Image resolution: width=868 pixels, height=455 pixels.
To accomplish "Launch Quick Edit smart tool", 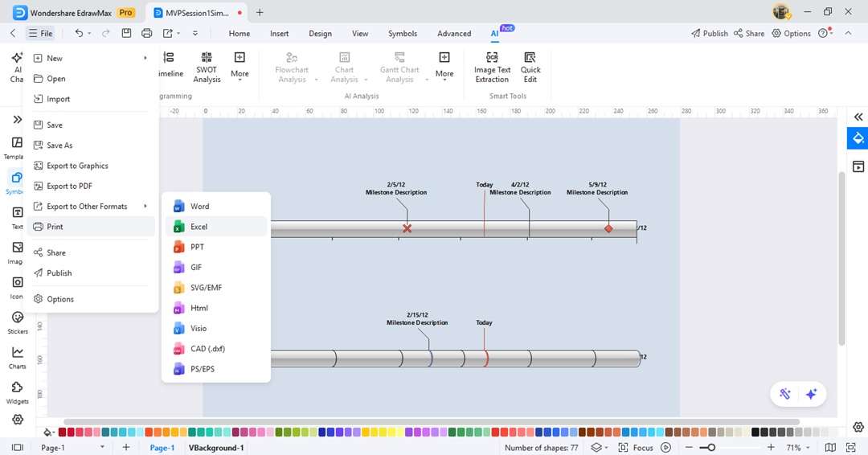I will 530,67.
